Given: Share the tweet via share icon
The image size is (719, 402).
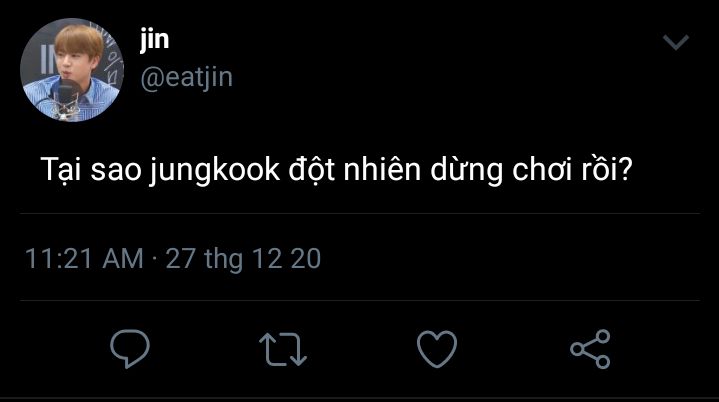Looking at the screenshot, I should click(x=590, y=349).
